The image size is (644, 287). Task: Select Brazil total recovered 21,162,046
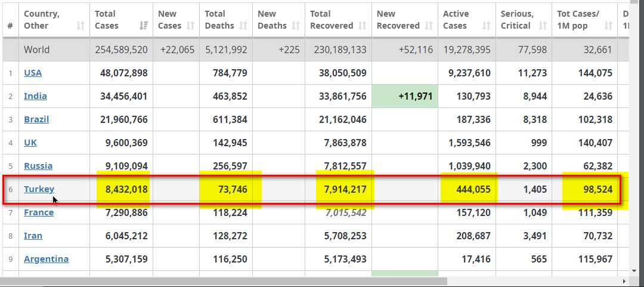coord(342,119)
